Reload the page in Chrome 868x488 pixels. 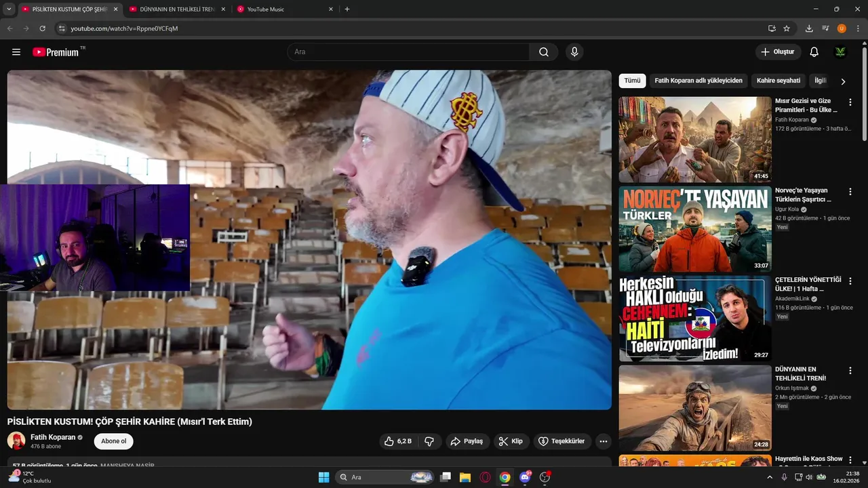point(42,28)
